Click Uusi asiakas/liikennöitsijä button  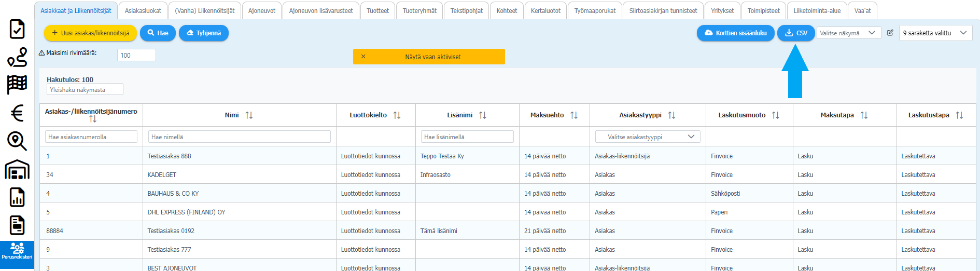[x=90, y=33]
